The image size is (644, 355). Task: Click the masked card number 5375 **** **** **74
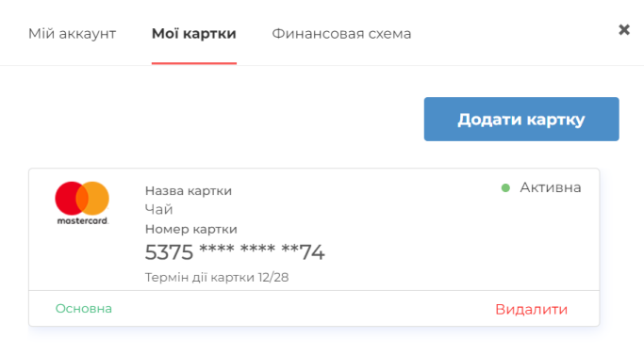[235, 252]
